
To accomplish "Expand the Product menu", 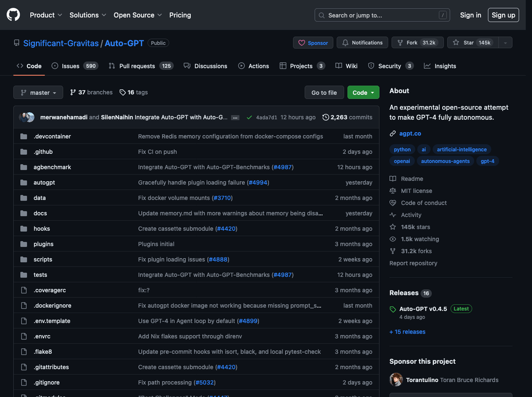I will [46, 15].
